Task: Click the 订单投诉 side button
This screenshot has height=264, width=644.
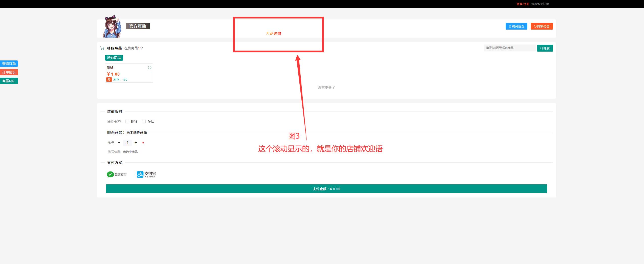Action: click(9, 72)
